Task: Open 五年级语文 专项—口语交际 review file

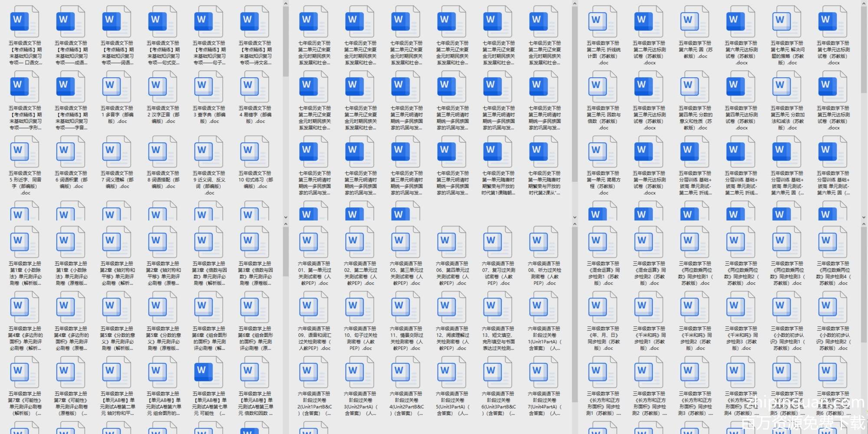Action: [25, 22]
